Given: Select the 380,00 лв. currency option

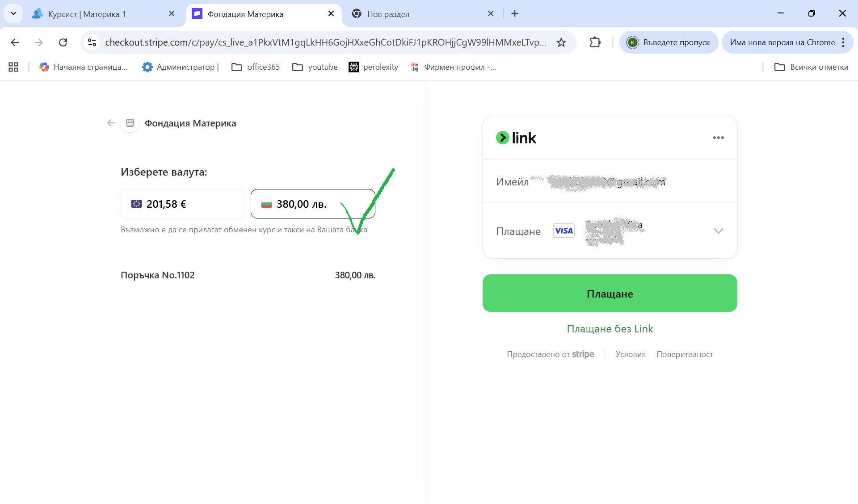Looking at the screenshot, I should [x=313, y=204].
